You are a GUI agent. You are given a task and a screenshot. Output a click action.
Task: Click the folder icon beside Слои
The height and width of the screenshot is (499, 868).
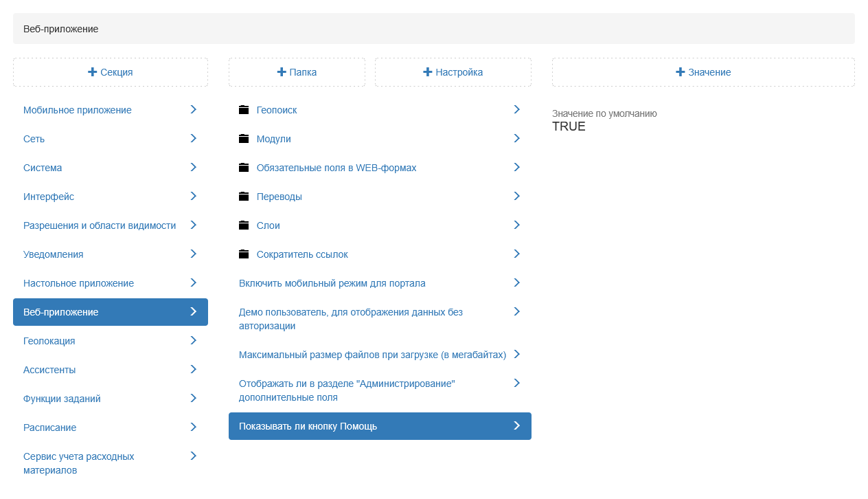pos(244,225)
